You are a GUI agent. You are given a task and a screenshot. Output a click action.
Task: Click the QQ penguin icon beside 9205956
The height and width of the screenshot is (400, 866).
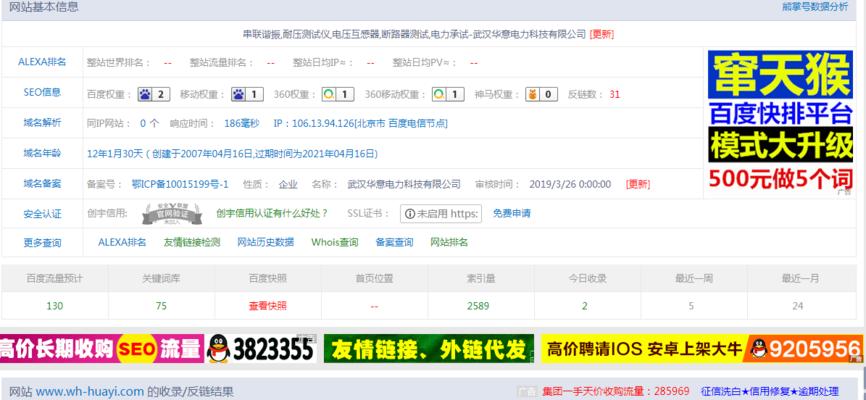(759, 349)
